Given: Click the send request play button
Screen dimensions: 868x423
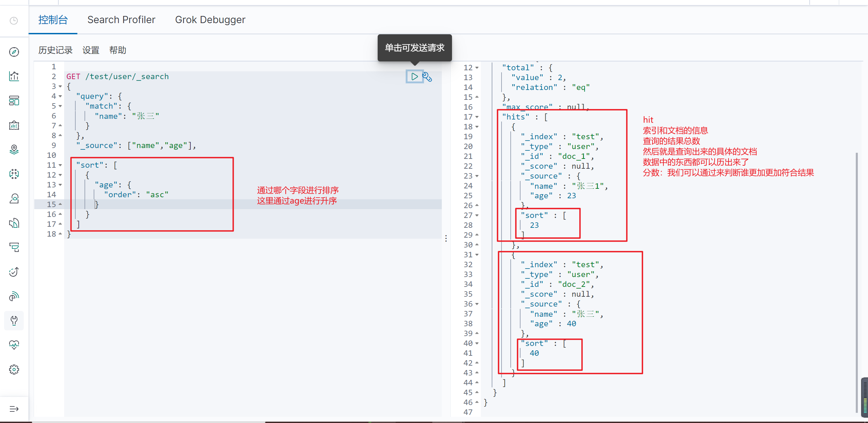Looking at the screenshot, I should (414, 77).
